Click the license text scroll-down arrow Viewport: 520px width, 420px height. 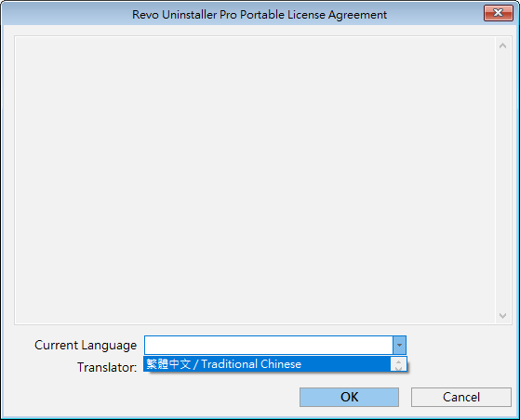pyautogui.click(x=502, y=316)
